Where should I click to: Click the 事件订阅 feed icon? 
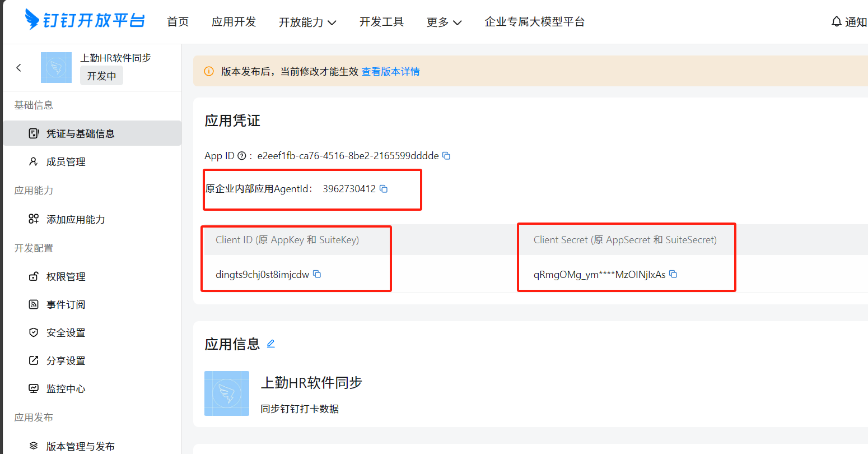tap(34, 304)
